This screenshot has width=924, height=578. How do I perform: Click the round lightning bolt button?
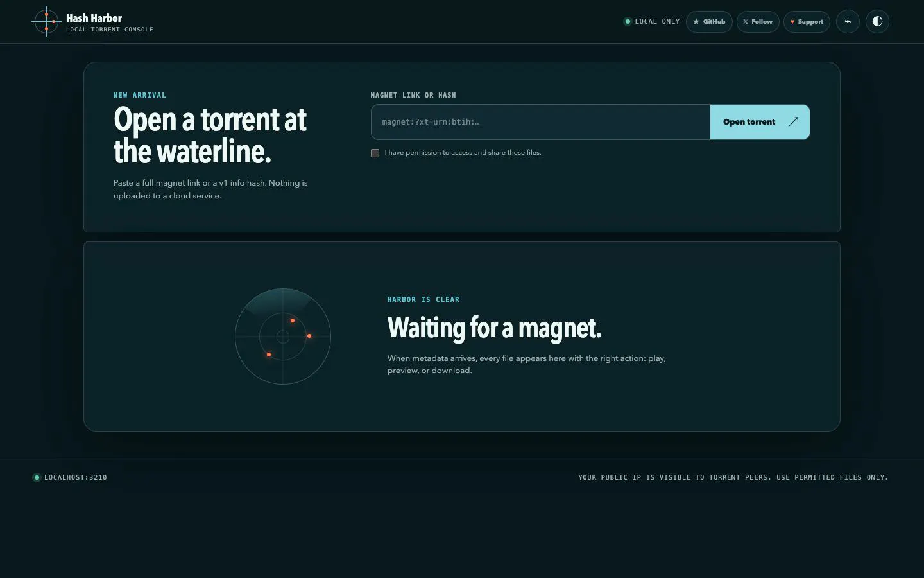click(848, 22)
